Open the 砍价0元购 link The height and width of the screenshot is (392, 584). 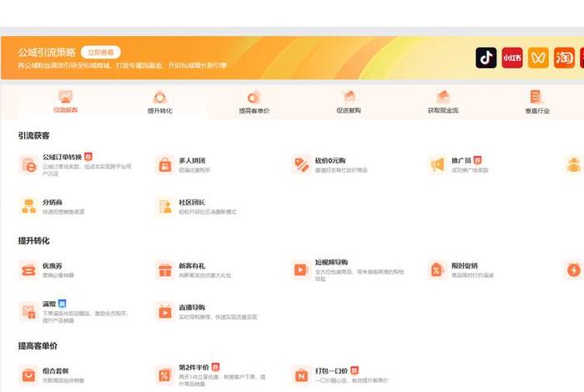tap(330, 160)
